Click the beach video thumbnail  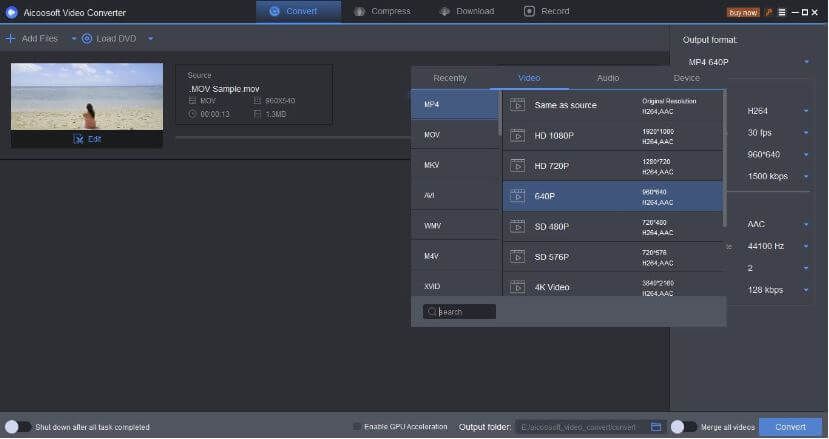pyautogui.click(x=87, y=96)
